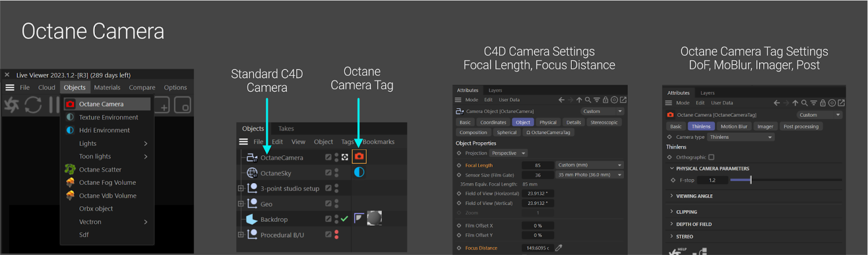Open the Camera type Thinlens dropdown
The image size is (868, 255).
(740, 137)
